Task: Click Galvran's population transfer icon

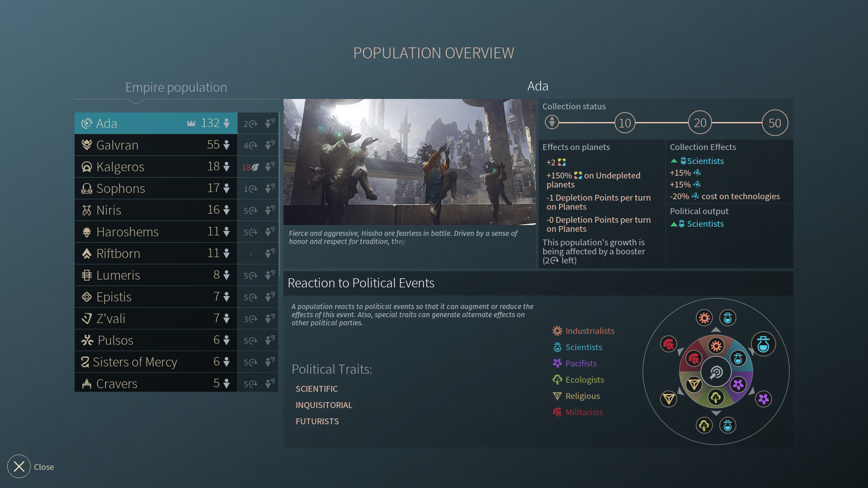Action: (x=270, y=145)
